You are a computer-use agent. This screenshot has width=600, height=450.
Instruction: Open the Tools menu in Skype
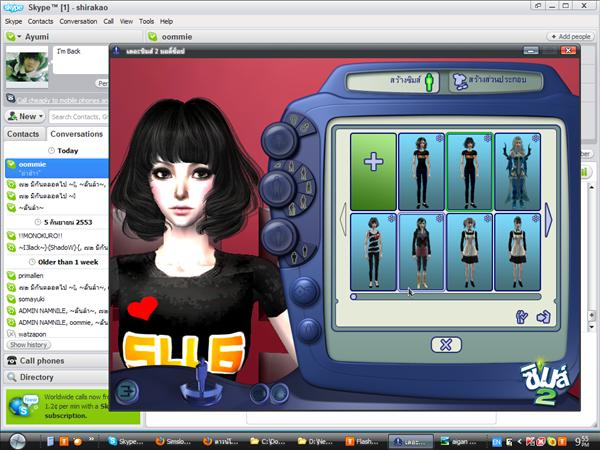147,21
